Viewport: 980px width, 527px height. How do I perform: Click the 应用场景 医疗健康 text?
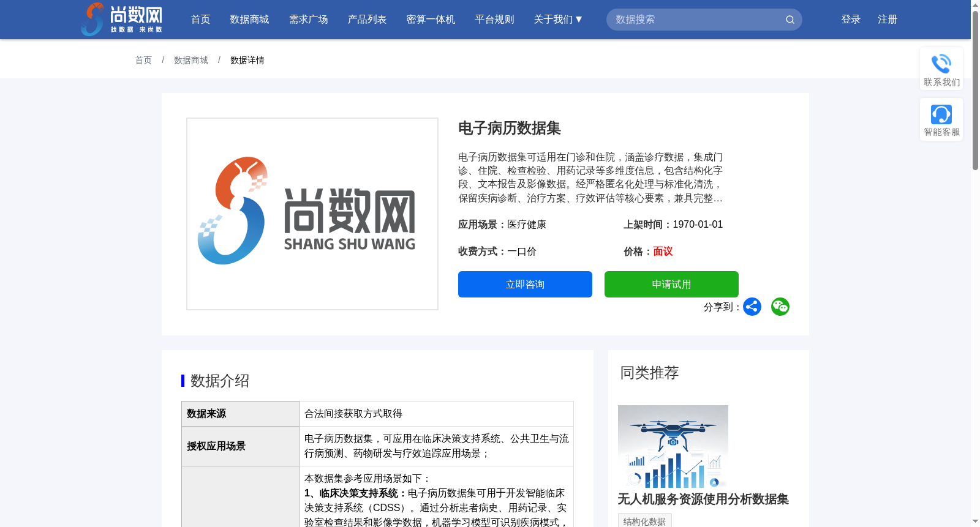[502, 224]
